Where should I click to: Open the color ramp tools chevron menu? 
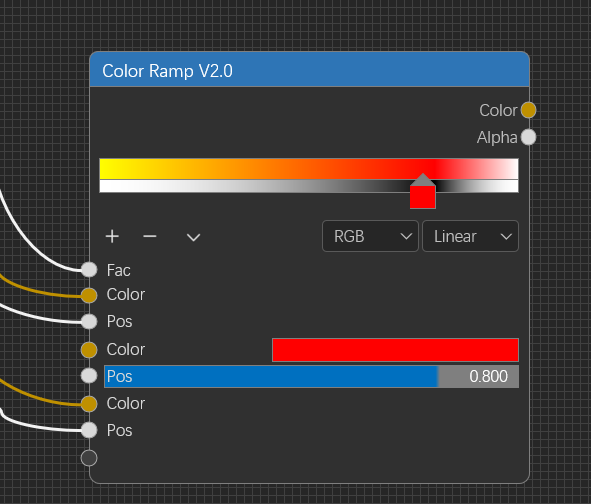point(193,237)
